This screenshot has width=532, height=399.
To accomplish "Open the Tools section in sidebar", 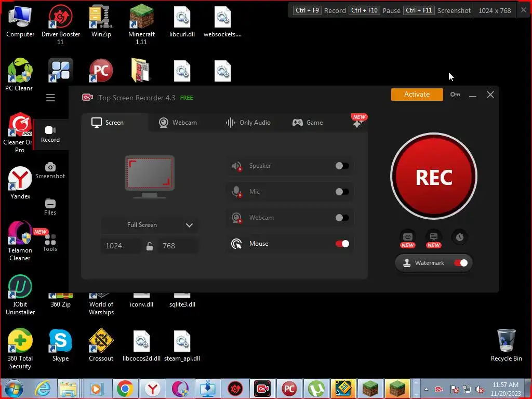I will (50, 243).
